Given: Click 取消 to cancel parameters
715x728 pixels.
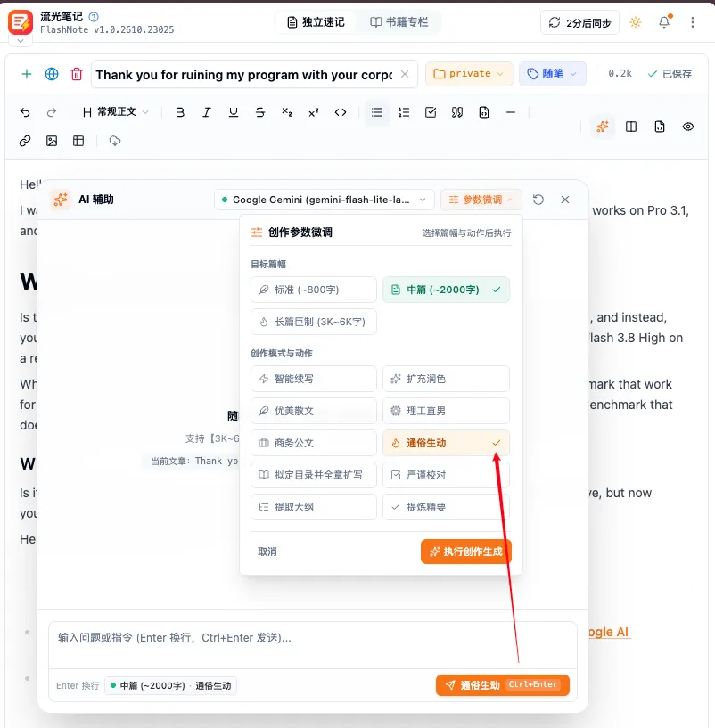Looking at the screenshot, I should tap(267, 552).
